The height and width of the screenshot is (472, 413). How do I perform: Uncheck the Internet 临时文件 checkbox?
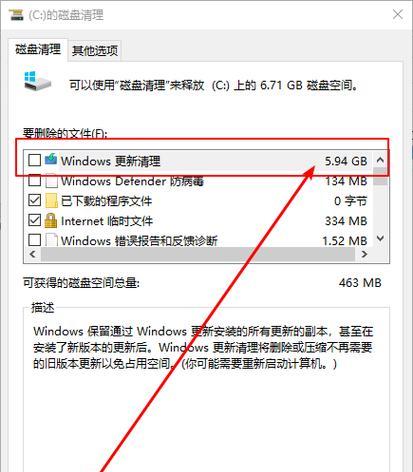tap(35, 220)
